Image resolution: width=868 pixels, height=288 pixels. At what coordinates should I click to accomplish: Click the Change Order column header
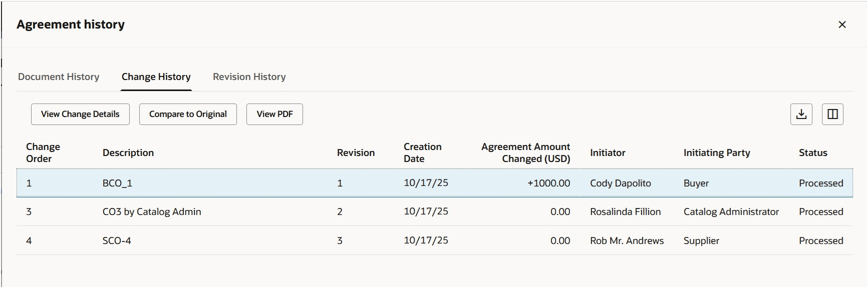(43, 152)
